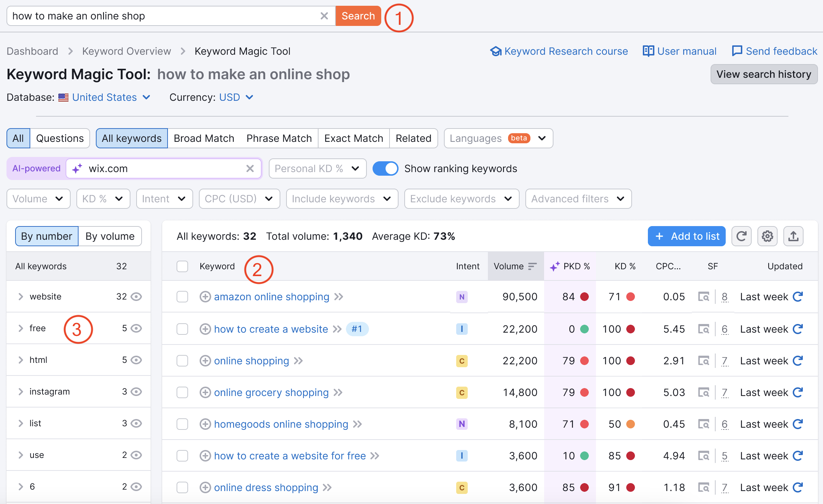This screenshot has height=504, width=823.
Task: Toggle Show ranking keywords switch
Action: (385, 168)
